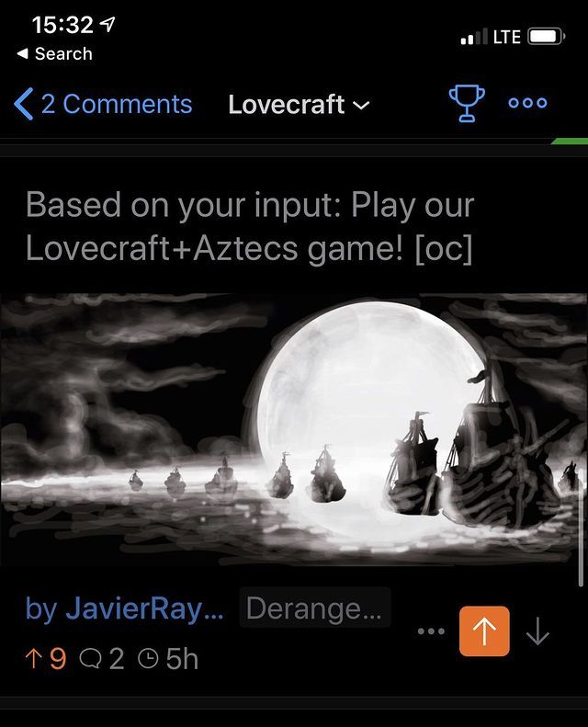
Task: Expand the Lovecraft subreddit dropdown
Action: tap(300, 105)
